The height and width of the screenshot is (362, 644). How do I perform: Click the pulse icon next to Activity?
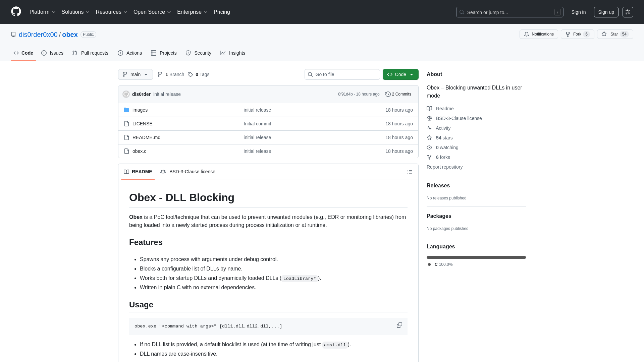click(x=429, y=128)
